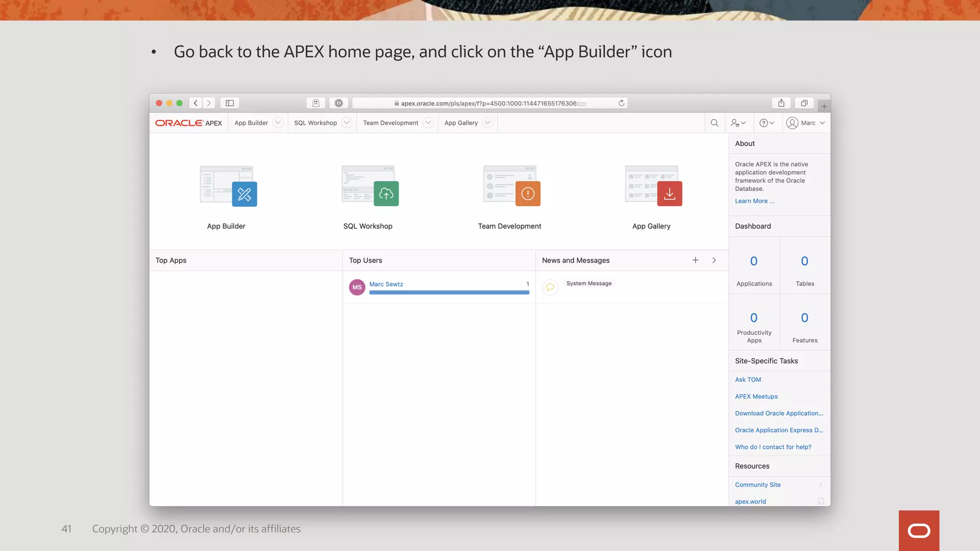Screen dimensions: 980x551
Task: Click the Marc Sewtz activity bar
Action: click(449, 292)
